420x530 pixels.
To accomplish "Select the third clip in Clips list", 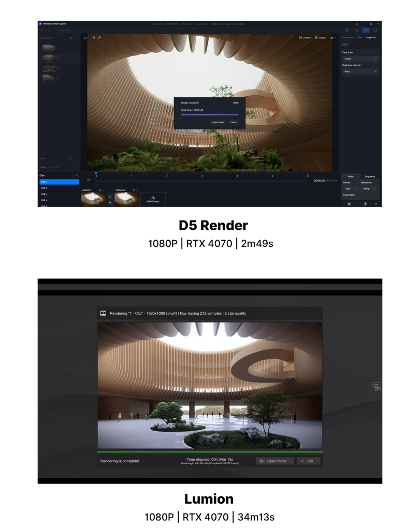I will 59,195.
